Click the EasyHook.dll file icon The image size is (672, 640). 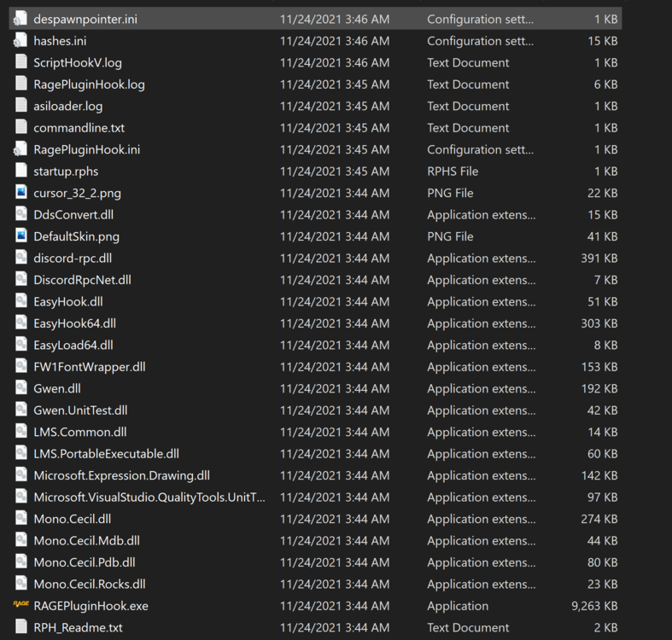tap(21, 301)
